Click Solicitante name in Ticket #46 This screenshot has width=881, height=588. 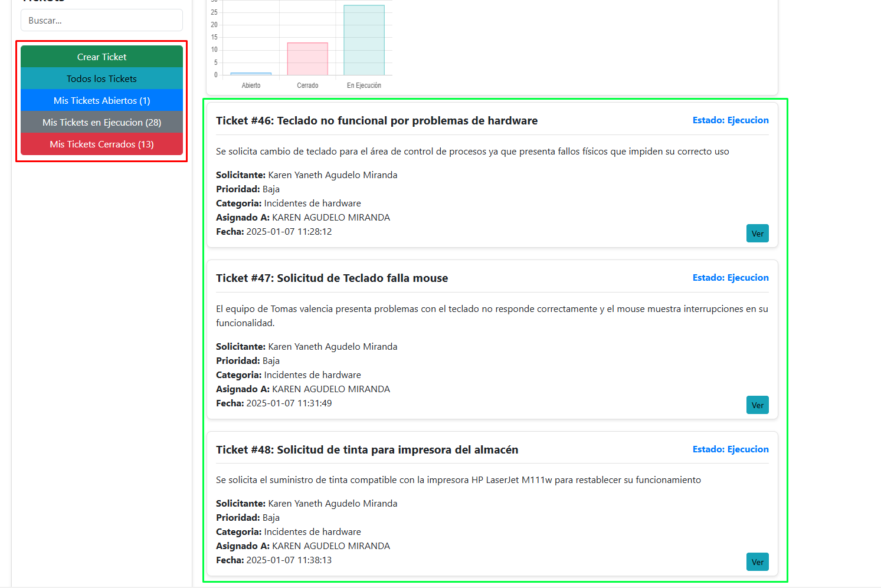point(333,175)
